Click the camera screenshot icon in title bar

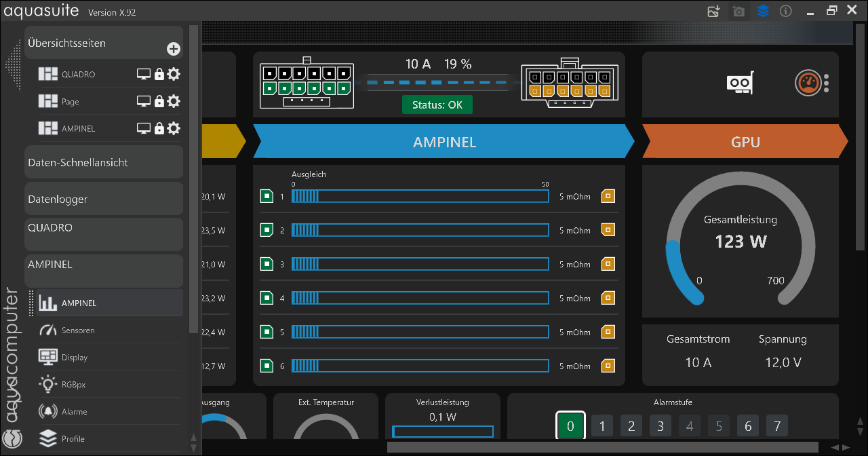click(738, 12)
